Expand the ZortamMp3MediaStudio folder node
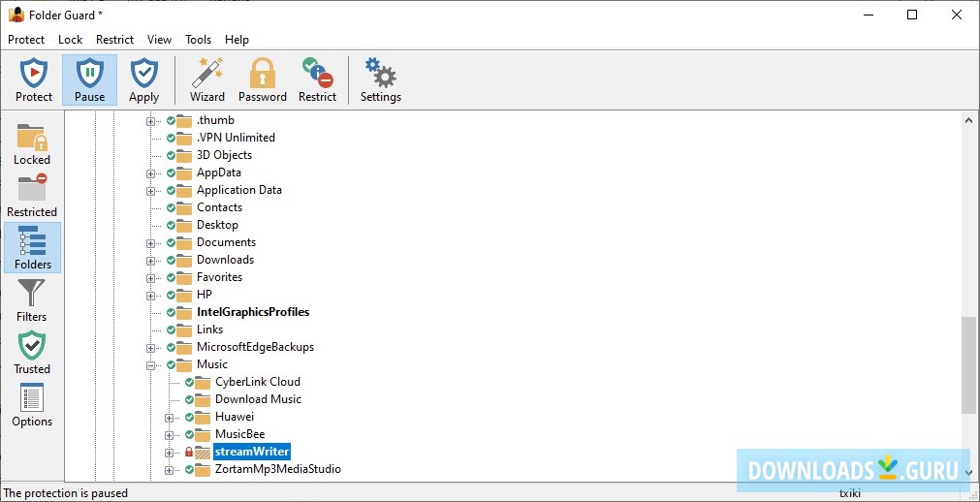980x502 pixels. 169,469
